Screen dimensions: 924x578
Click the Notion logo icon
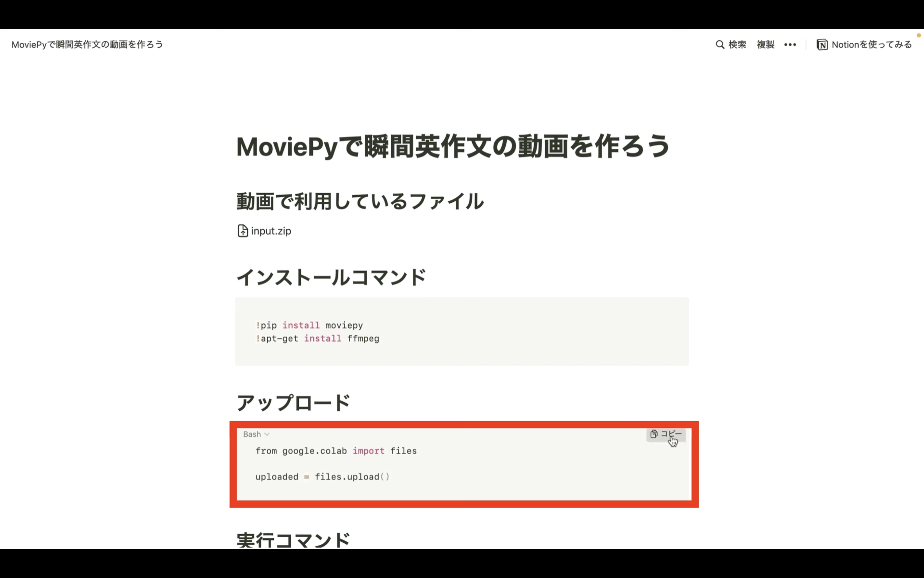point(822,45)
